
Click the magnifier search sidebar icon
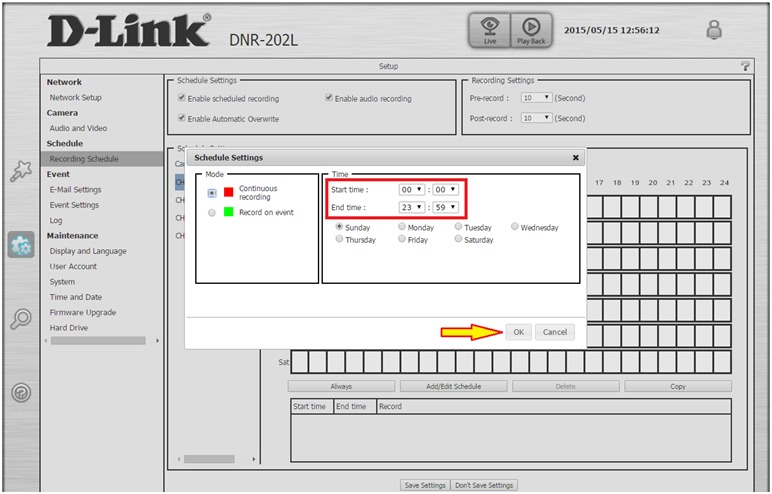click(x=20, y=319)
